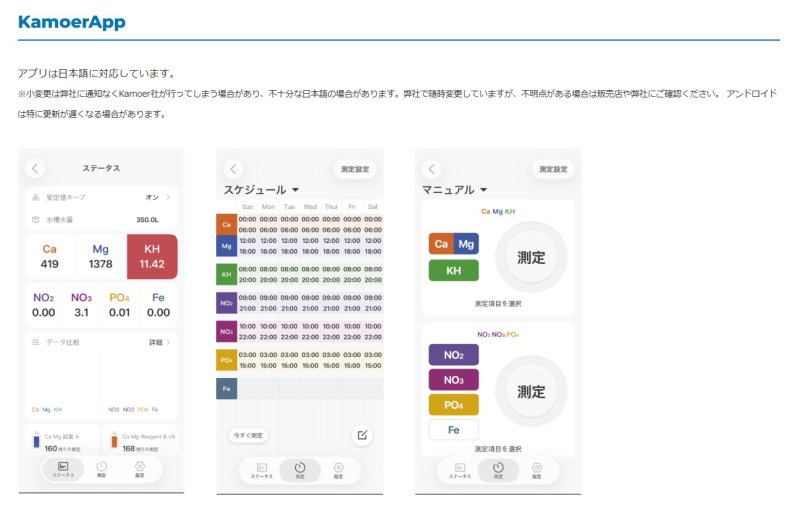800x505 pixels.
Task: Tap 測定設定 on the manual screen
Action: pos(554,169)
